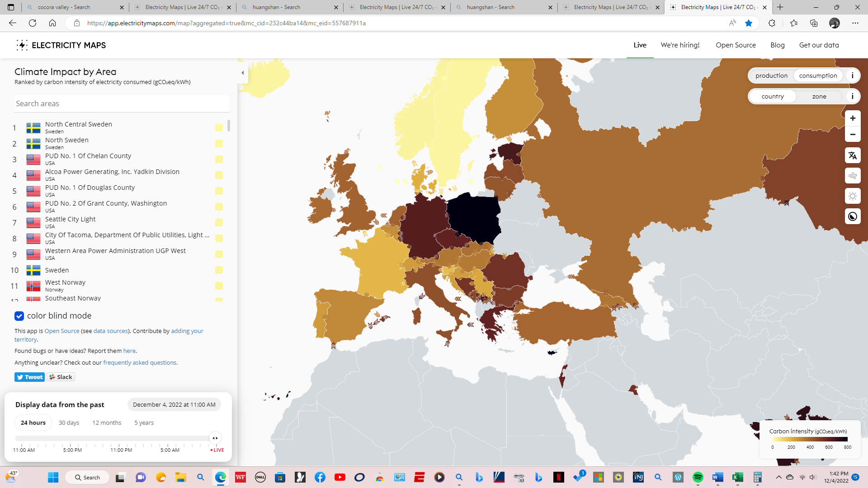Collapse the left panel with arrow

243,73
